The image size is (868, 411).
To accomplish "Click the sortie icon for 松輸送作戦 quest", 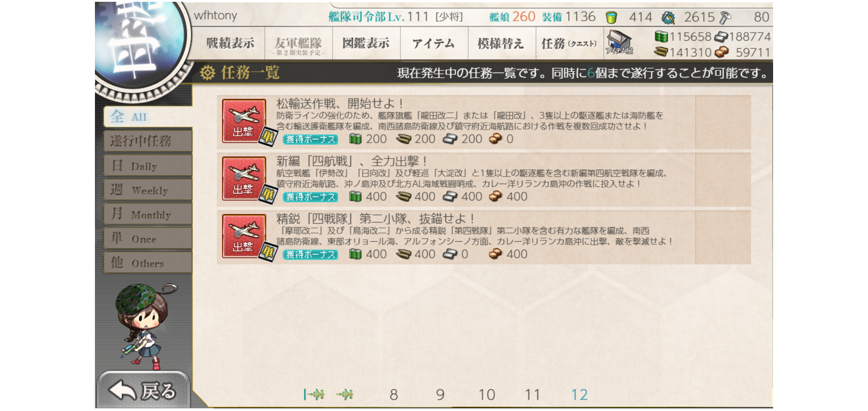I will pos(244,121).
